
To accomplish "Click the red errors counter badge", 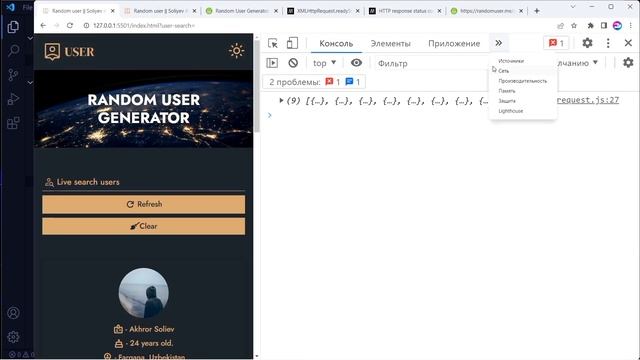I will click(x=556, y=43).
